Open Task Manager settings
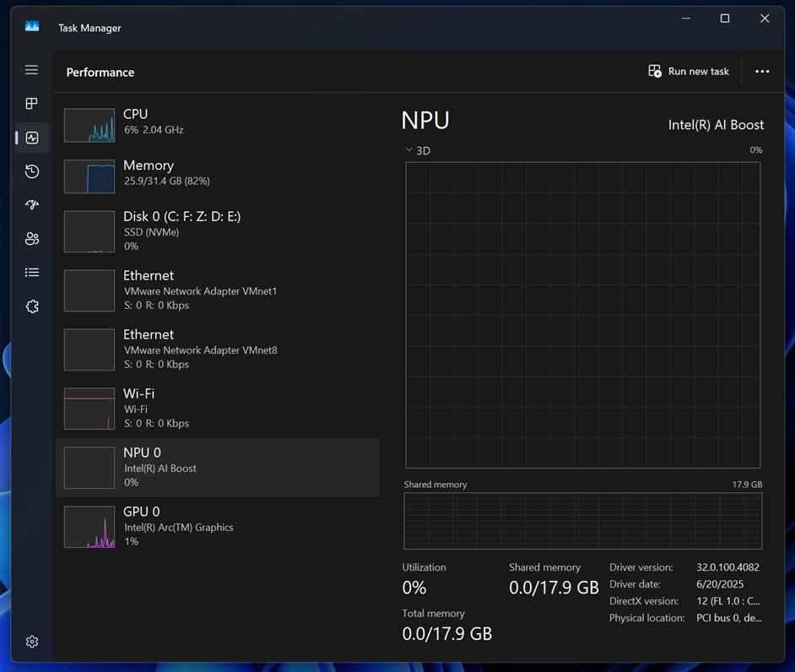Viewport: 795px width, 672px height. (31, 641)
